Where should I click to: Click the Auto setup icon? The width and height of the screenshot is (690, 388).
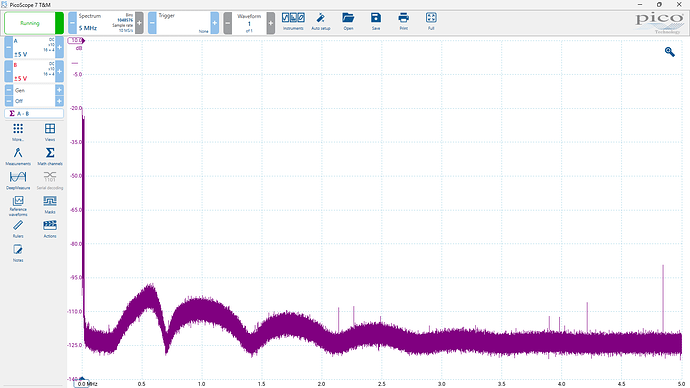pos(321,22)
